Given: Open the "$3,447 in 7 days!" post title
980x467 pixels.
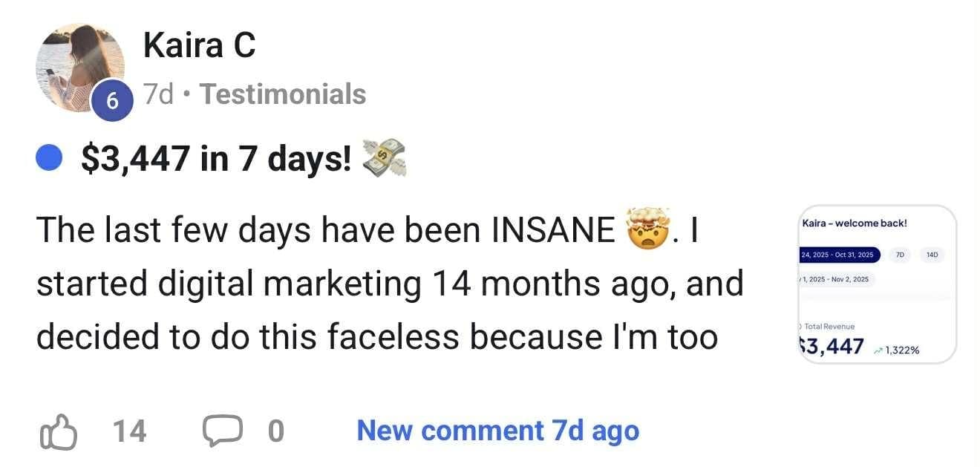Looking at the screenshot, I should (x=216, y=158).
